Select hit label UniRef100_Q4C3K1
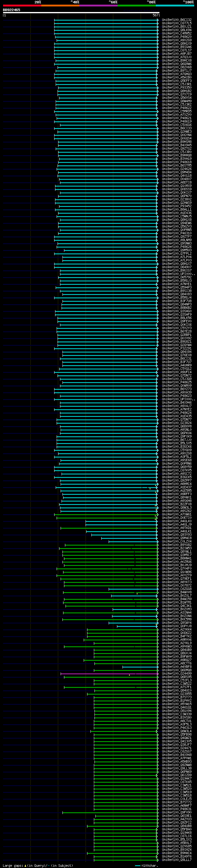This screenshot has height=868, width=197. click(177, 606)
